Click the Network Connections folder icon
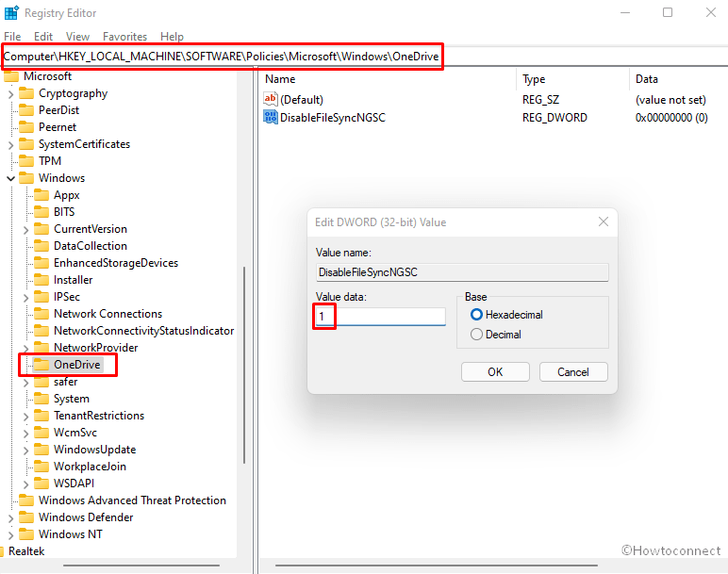The width and height of the screenshot is (728, 574). tap(41, 314)
